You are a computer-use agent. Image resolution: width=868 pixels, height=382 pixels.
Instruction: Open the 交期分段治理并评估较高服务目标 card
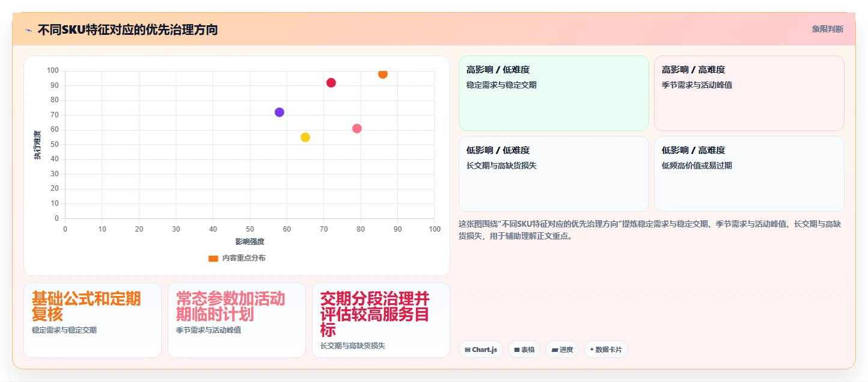381,320
